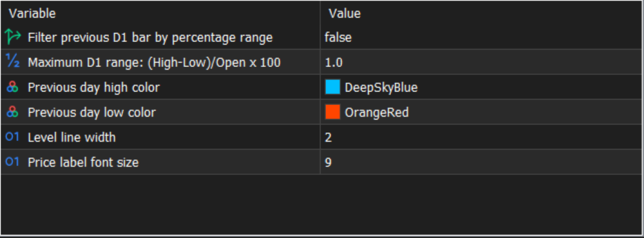Select the Filter previous D1 bar by percentage range row
644x238 pixels.
[x=321, y=37]
